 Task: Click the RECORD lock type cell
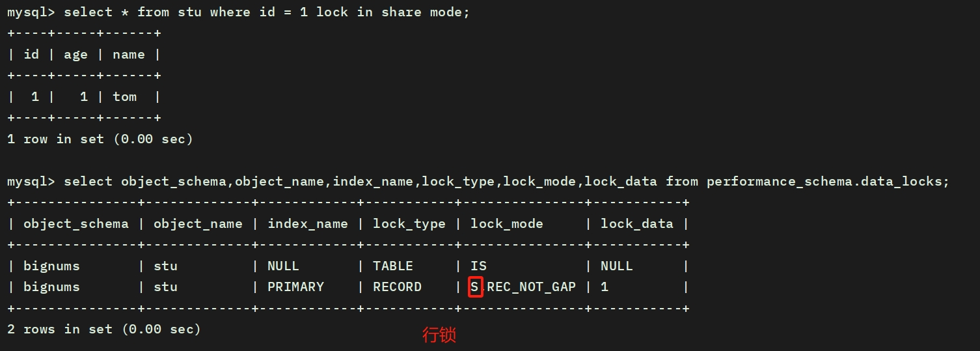[397, 287]
